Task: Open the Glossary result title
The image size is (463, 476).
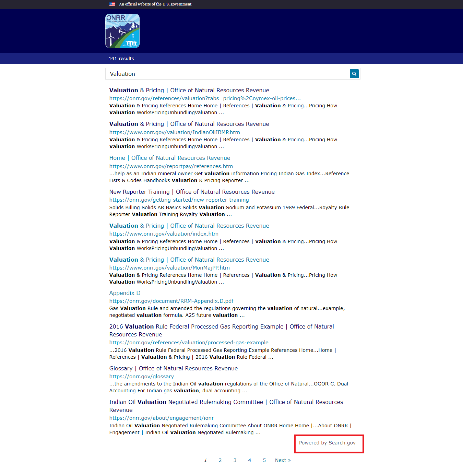Action: pos(173,368)
